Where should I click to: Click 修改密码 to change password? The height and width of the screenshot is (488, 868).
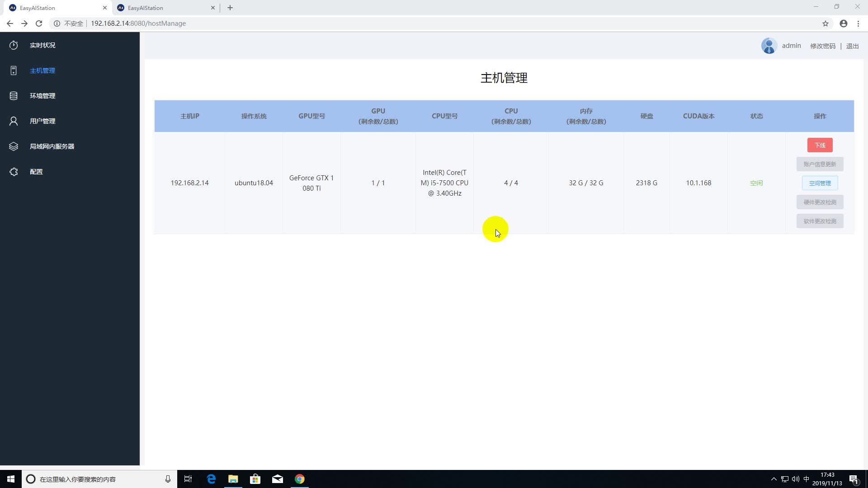[823, 46]
